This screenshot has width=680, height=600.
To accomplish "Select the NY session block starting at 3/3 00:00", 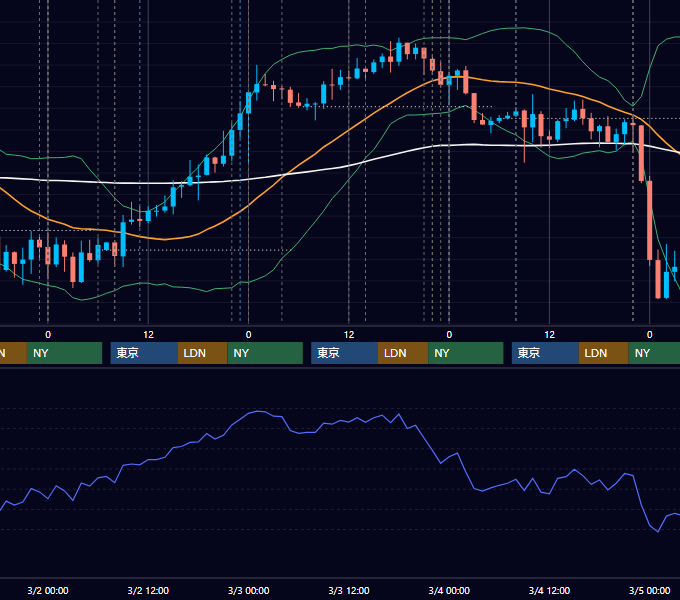I will [x=265, y=353].
